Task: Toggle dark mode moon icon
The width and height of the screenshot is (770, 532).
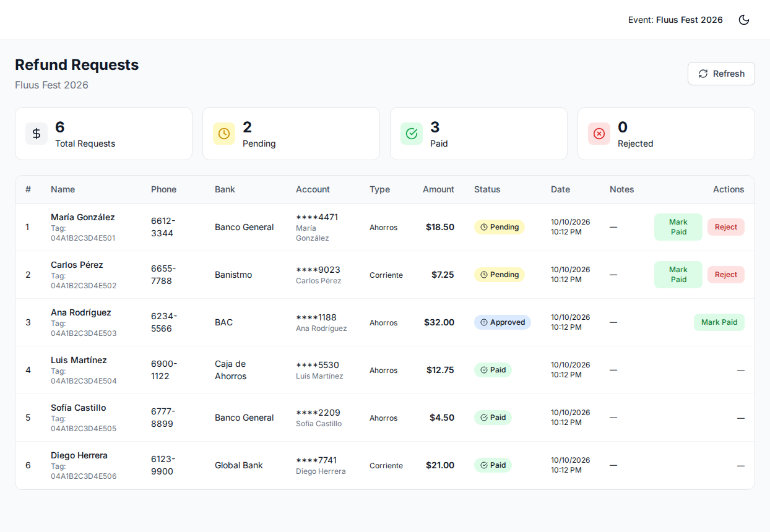Action: [744, 20]
